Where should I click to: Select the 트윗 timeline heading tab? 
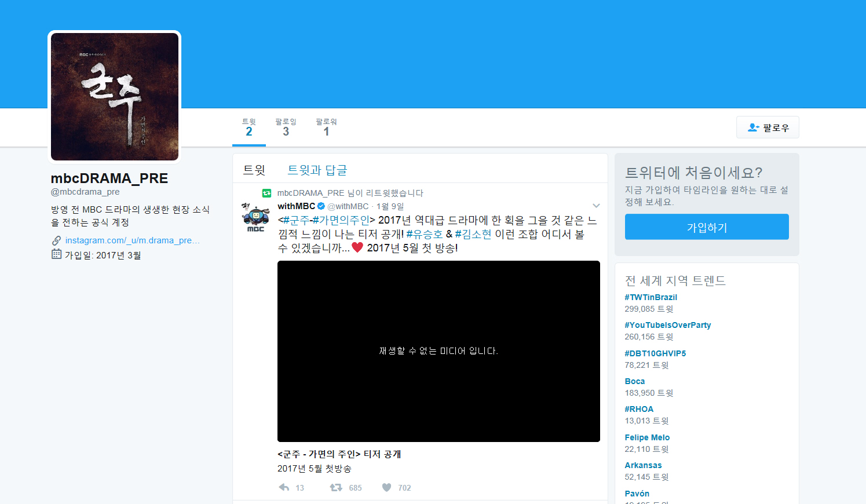pos(254,170)
